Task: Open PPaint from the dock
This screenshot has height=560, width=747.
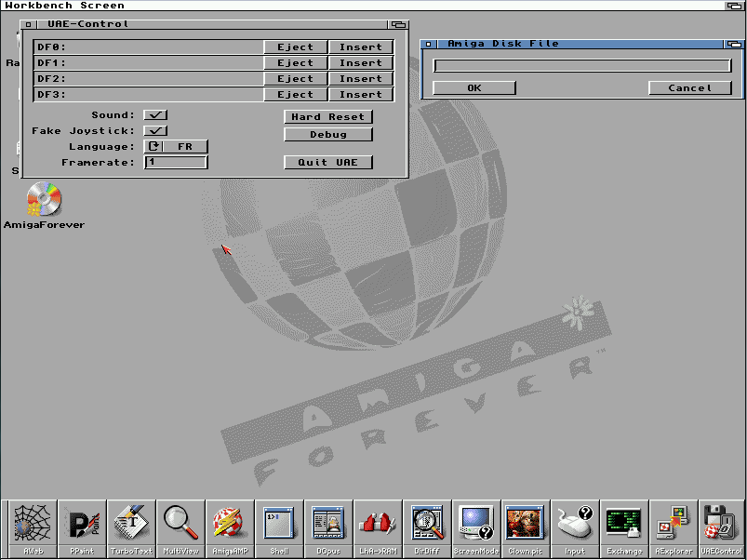Action: [x=82, y=528]
